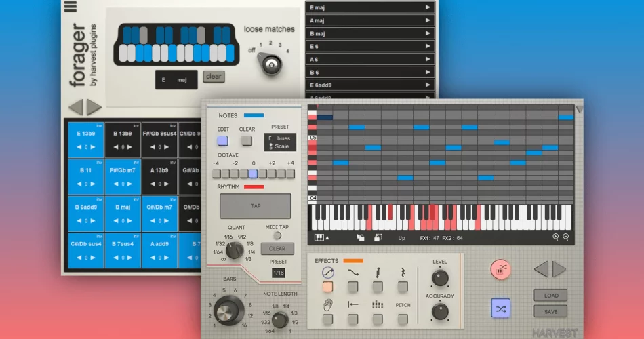Click the large TAP pad
Viewport: 644px width, 339px height.
[256, 206]
